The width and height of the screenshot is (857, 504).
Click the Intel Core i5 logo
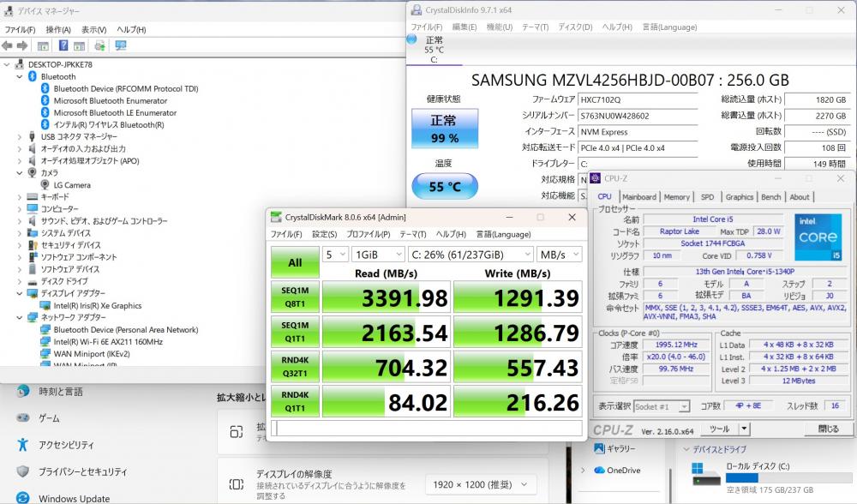click(x=817, y=236)
